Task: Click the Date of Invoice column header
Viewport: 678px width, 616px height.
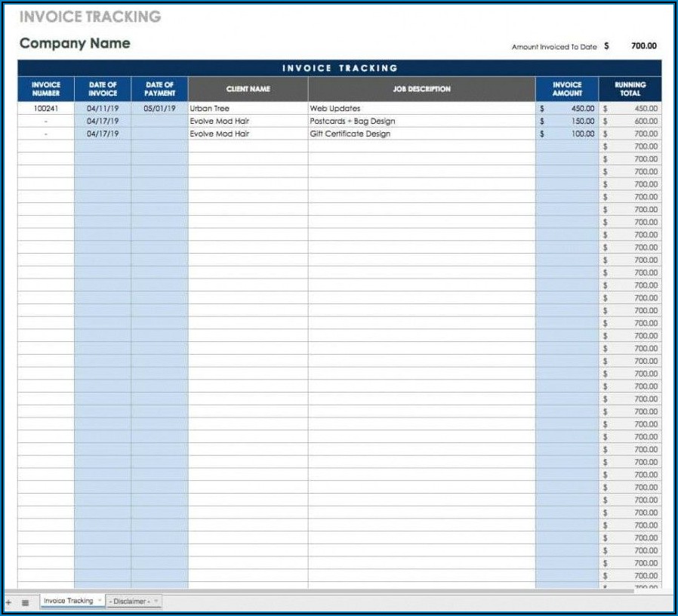Action: click(x=103, y=89)
